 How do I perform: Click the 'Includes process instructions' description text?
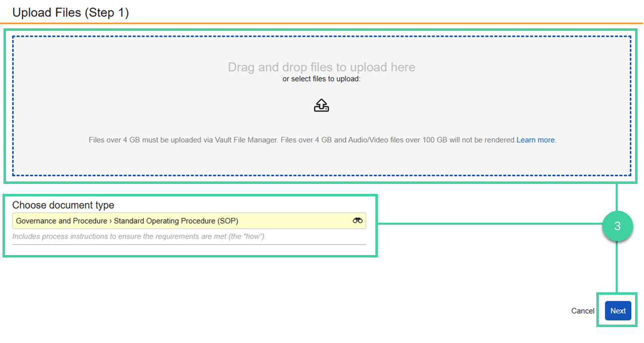[140, 236]
